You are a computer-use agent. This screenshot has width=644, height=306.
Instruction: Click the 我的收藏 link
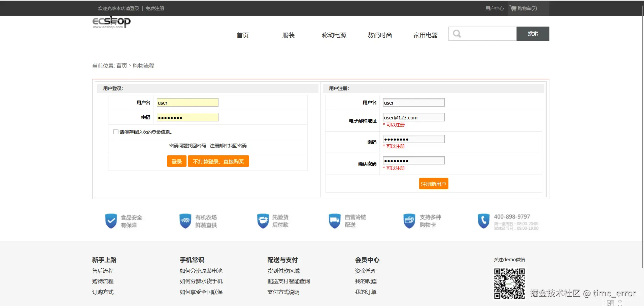[x=366, y=281]
